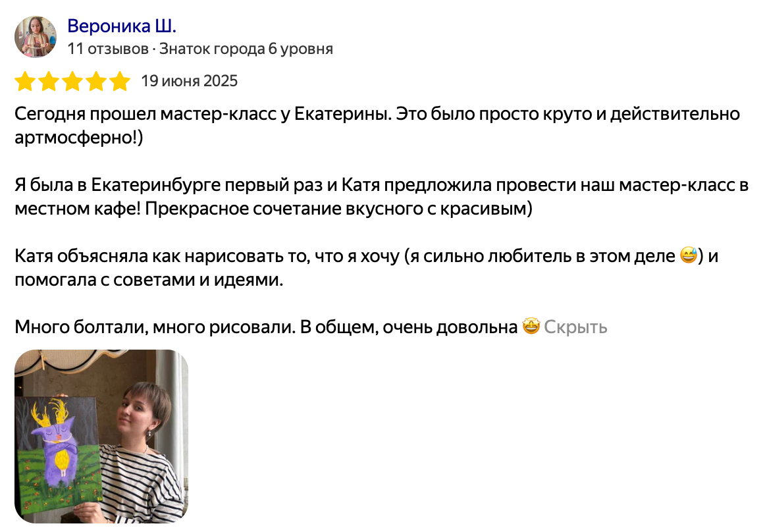Open the reviewer's avatar image

click(36, 36)
